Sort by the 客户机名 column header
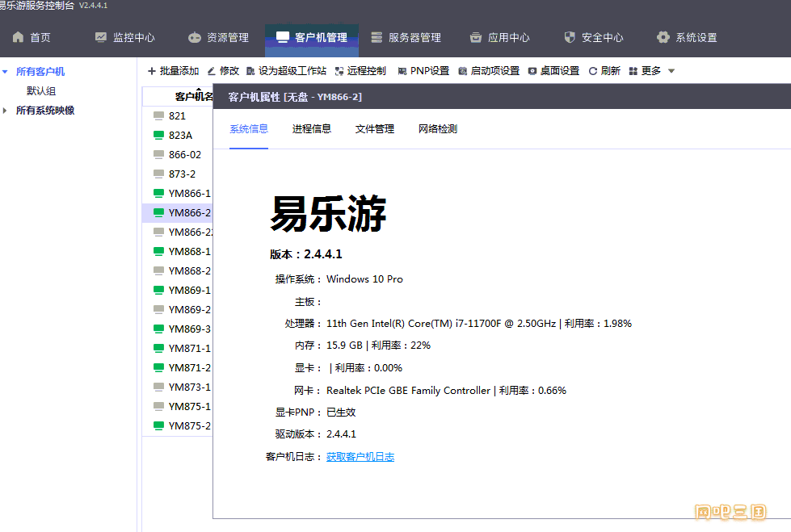The image size is (791, 532). click(194, 96)
